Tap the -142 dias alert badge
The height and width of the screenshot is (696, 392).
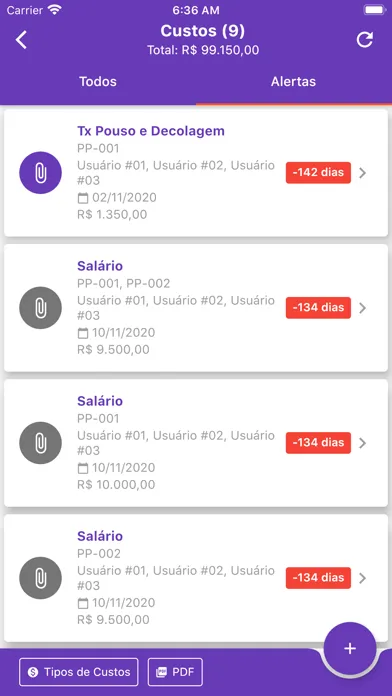[318, 173]
